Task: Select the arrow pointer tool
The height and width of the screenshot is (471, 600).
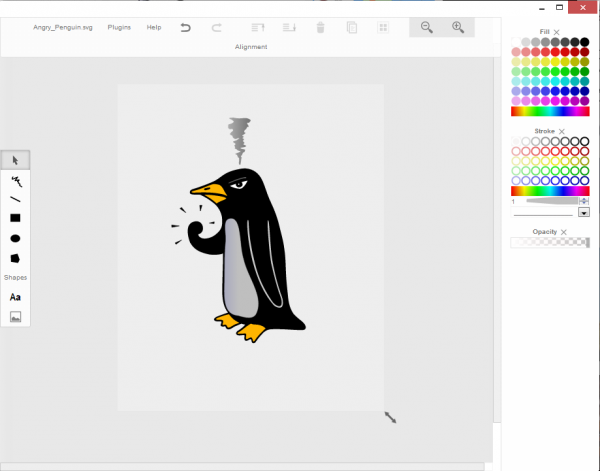Action: (x=15, y=160)
